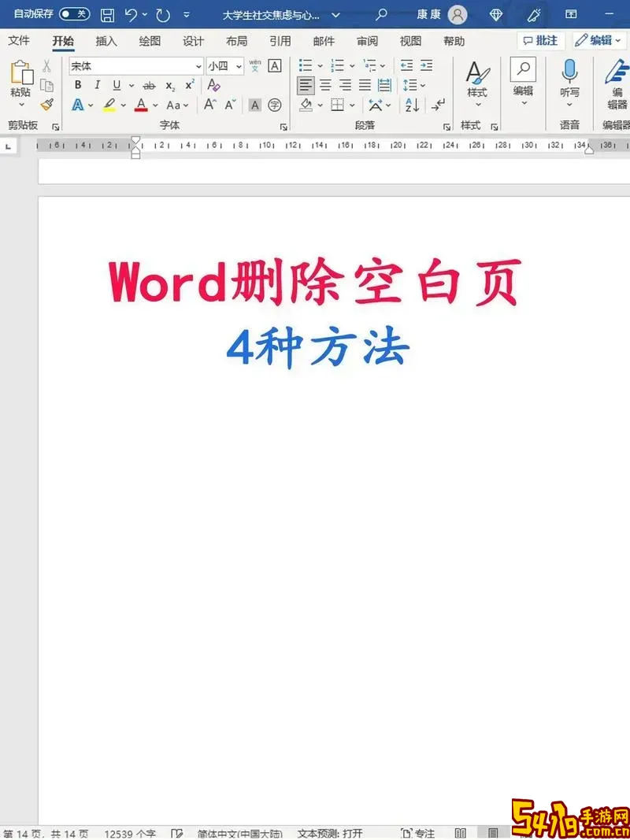Viewport: 630px width, 840px height.
Task: Select Center paragraph alignment
Action: point(325,85)
